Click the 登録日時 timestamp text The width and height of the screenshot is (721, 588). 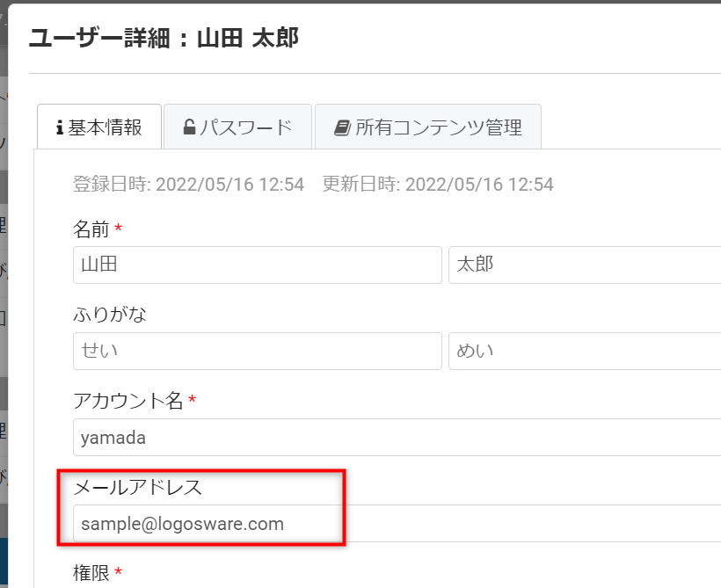click(188, 185)
